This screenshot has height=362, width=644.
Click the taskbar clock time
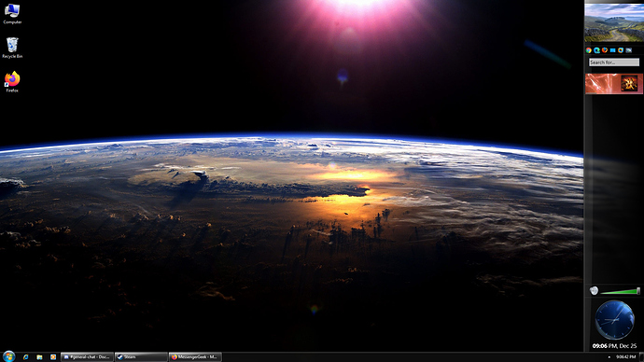[625, 357]
